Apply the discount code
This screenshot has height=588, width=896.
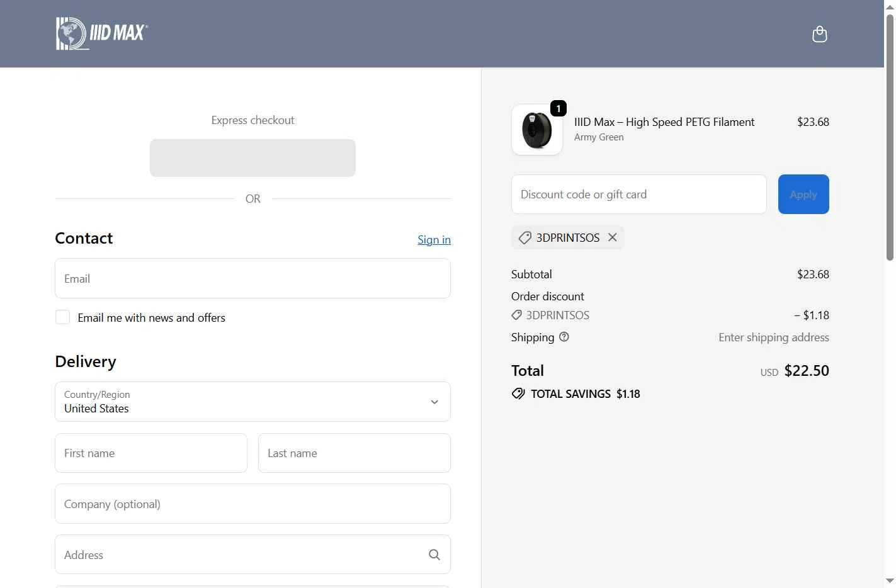coord(803,195)
